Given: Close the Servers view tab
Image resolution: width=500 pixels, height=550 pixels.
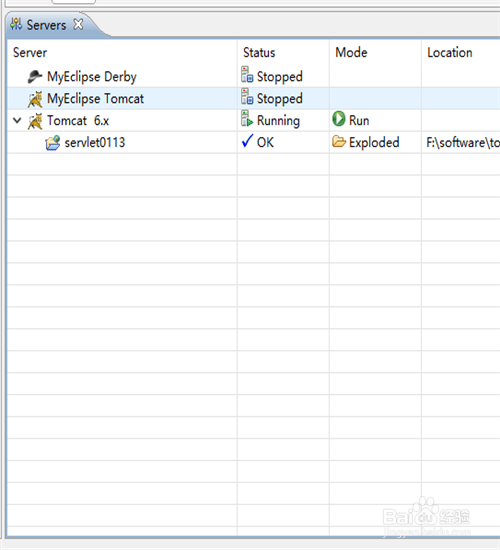Looking at the screenshot, I should click(x=78, y=25).
